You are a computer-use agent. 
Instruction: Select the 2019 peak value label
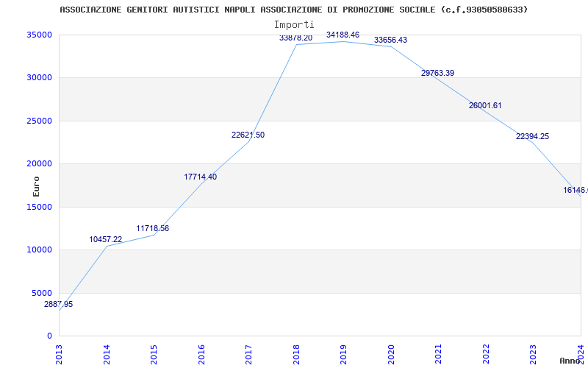(343, 35)
